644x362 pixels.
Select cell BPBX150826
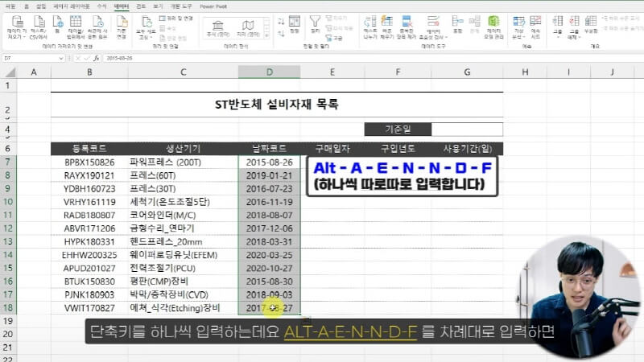pyautogui.click(x=89, y=162)
